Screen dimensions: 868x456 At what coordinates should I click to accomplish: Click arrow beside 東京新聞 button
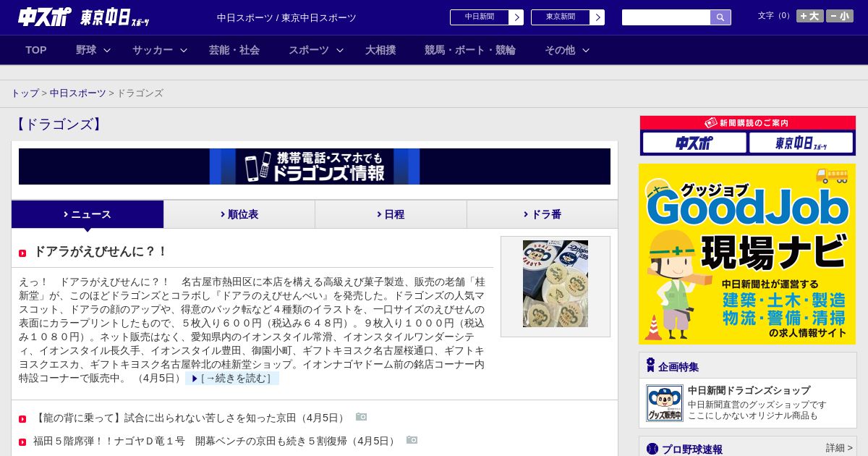pos(597,17)
